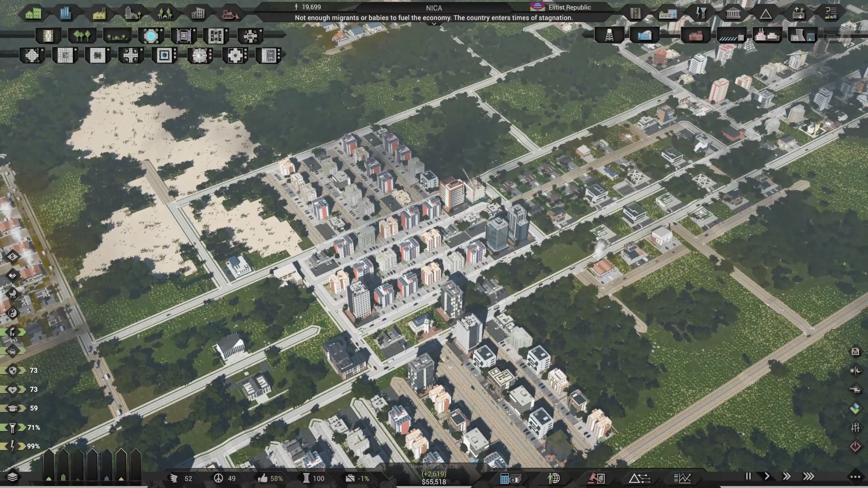Click the Elitist Republic government label

click(x=569, y=7)
